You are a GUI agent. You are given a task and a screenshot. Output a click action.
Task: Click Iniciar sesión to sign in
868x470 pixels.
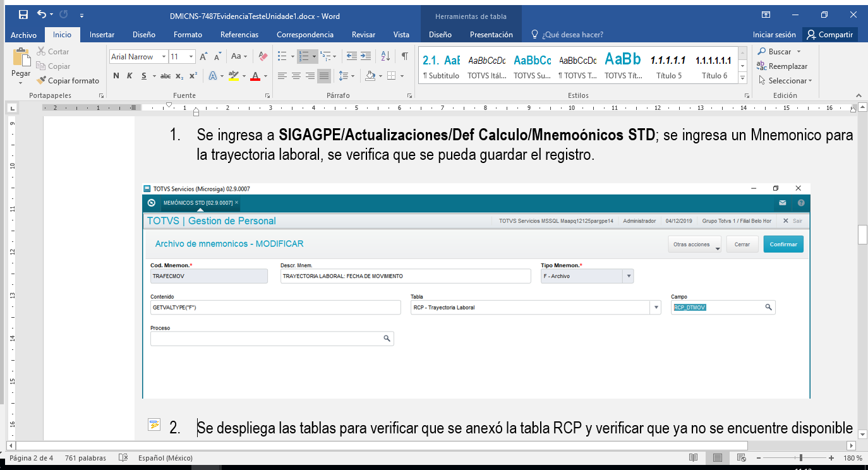[x=775, y=35]
